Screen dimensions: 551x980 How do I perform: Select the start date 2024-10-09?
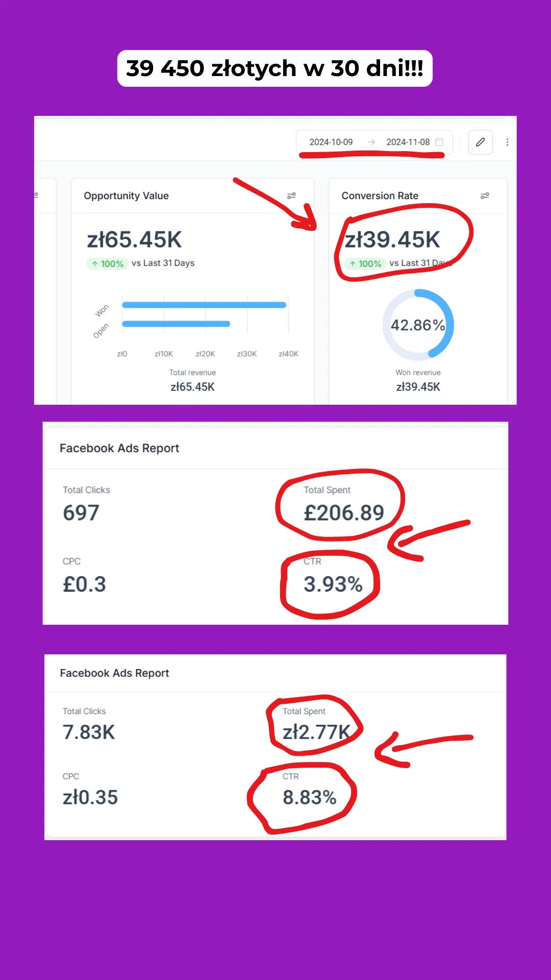[331, 142]
